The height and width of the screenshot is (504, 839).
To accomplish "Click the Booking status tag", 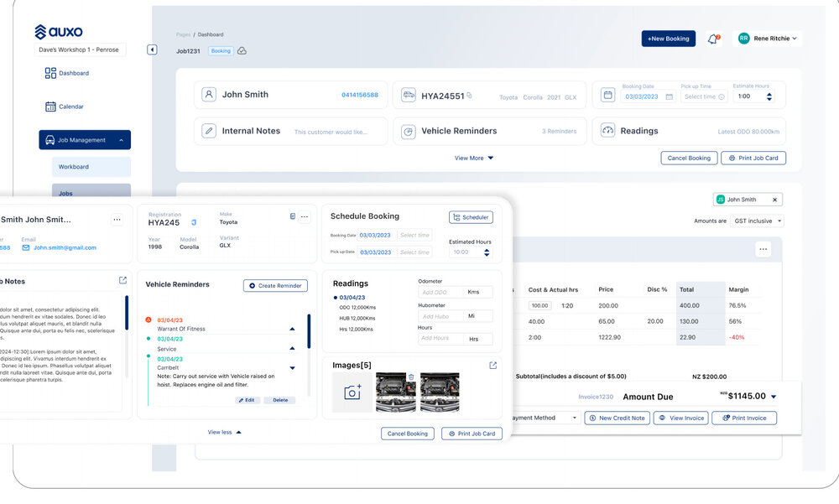I will coord(221,51).
